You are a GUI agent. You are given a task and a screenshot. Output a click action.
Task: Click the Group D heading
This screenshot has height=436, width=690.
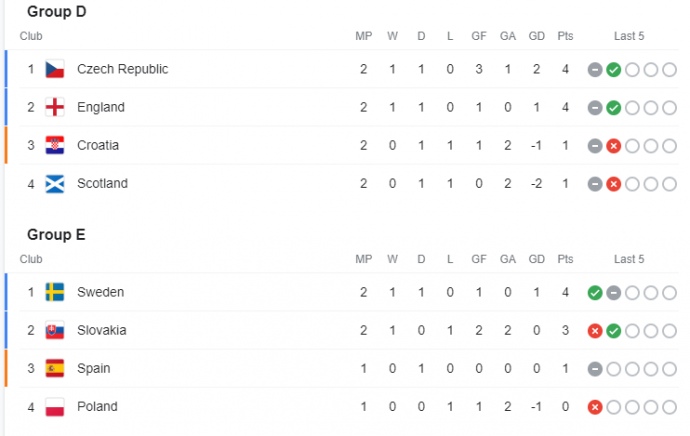tap(56, 12)
